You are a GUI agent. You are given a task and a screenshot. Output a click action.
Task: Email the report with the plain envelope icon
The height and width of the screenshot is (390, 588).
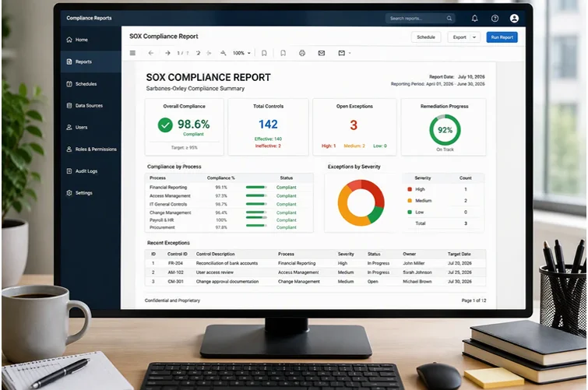[x=322, y=53]
